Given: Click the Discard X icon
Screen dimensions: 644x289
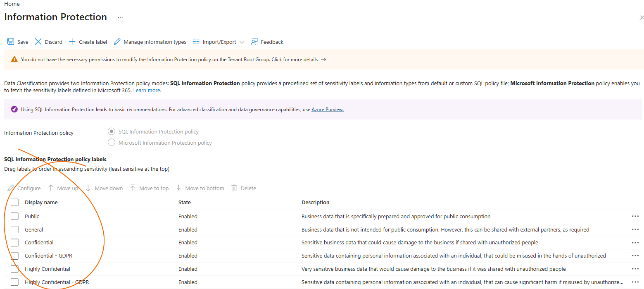Looking at the screenshot, I should pyautogui.click(x=38, y=42).
